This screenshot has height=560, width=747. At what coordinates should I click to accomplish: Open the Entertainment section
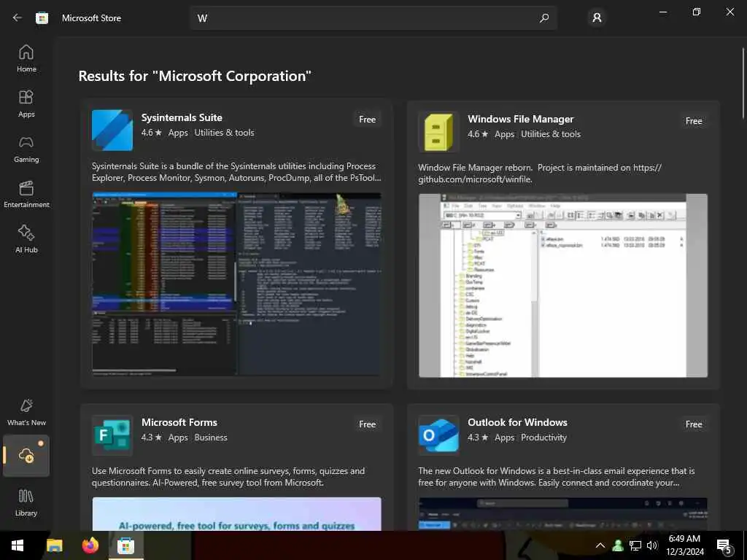(26, 194)
